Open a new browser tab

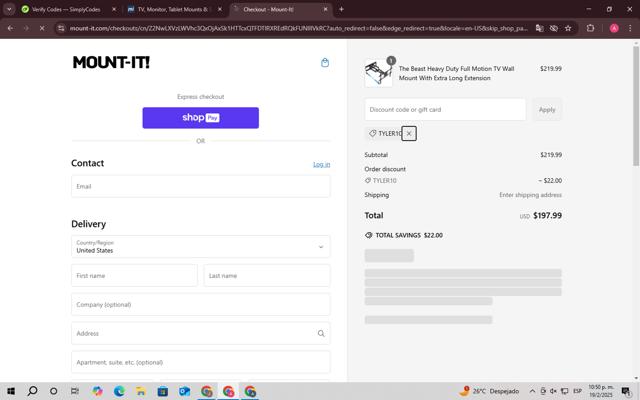[x=341, y=9]
